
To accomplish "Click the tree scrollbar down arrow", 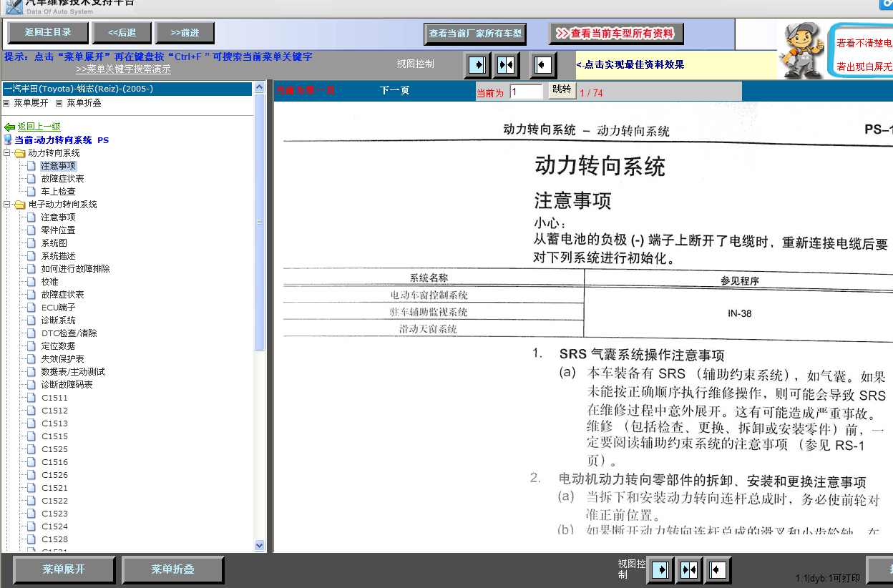I will point(259,546).
